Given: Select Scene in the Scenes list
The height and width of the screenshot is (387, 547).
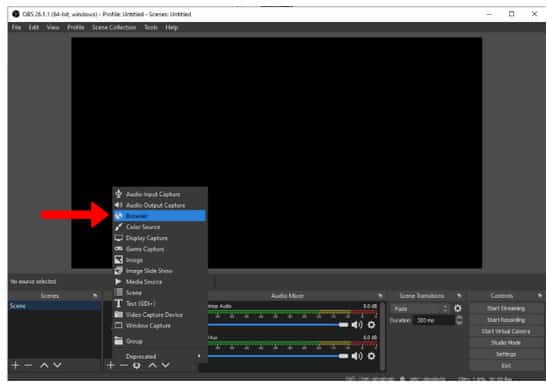Looking at the screenshot, I should click(55, 306).
